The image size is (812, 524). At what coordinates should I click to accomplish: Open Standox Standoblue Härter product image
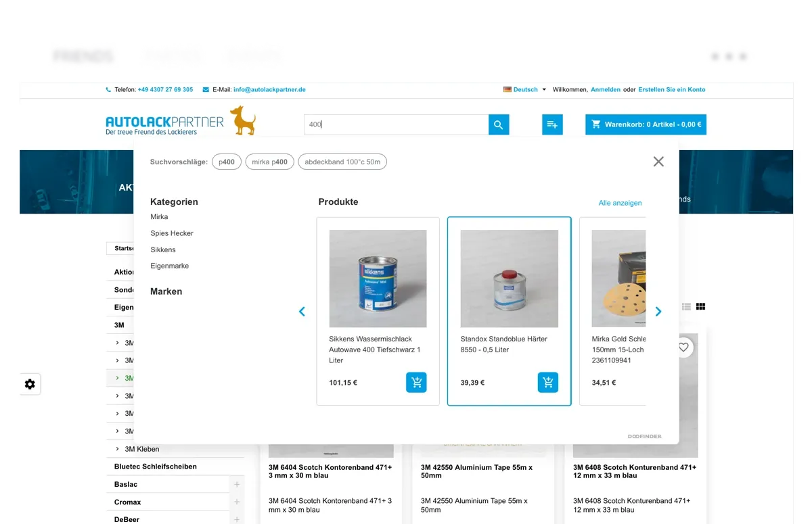point(510,279)
